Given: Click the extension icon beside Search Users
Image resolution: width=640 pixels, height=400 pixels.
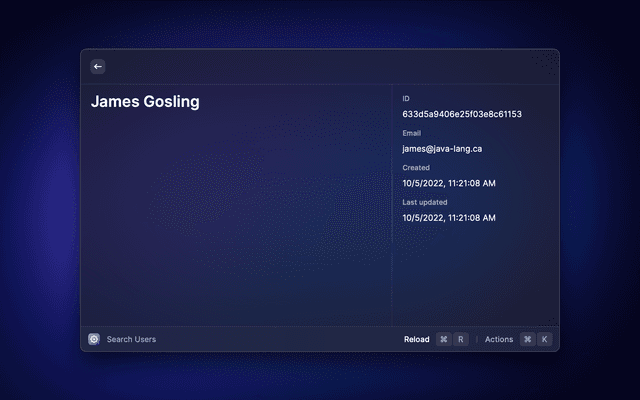Looking at the screenshot, I should coord(94,339).
